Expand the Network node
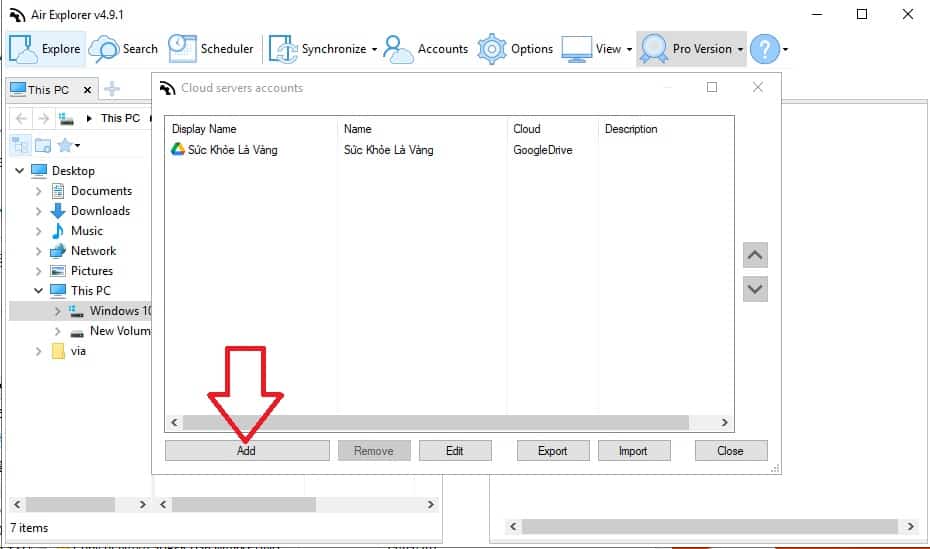 pyautogui.click(x=39, y=251)
